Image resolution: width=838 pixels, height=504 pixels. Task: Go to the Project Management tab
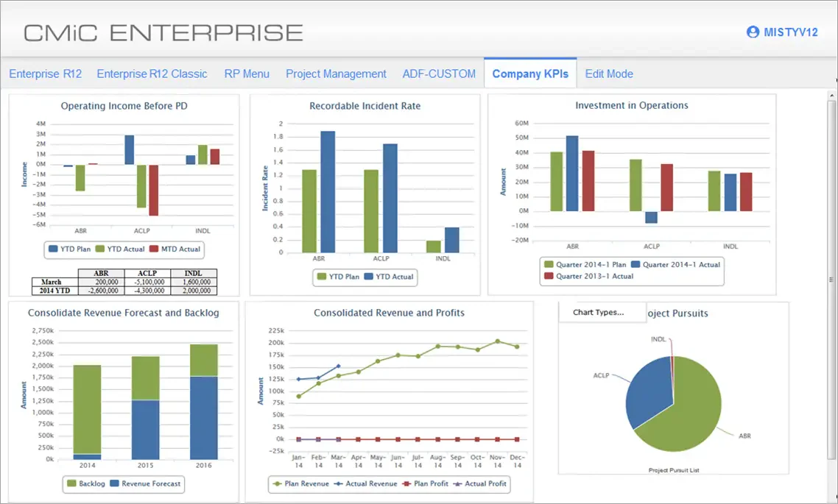coord(336,74)
